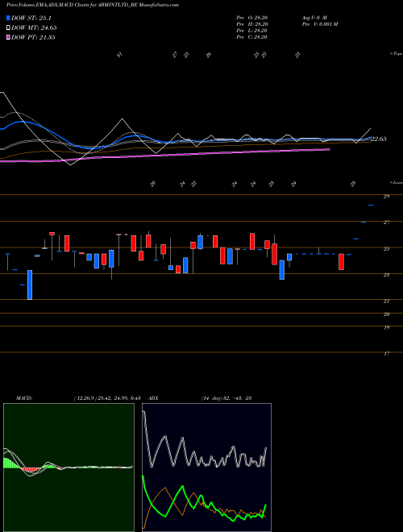
Task: Select the 'DOW PT: 21.35' legend text
Action: [x=33, y=37]
